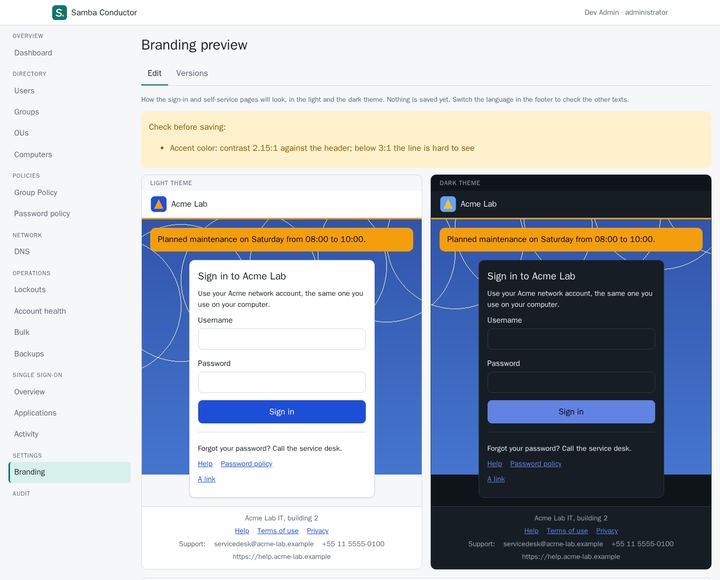Select Bulk in the sidebar

pos(22,332)
